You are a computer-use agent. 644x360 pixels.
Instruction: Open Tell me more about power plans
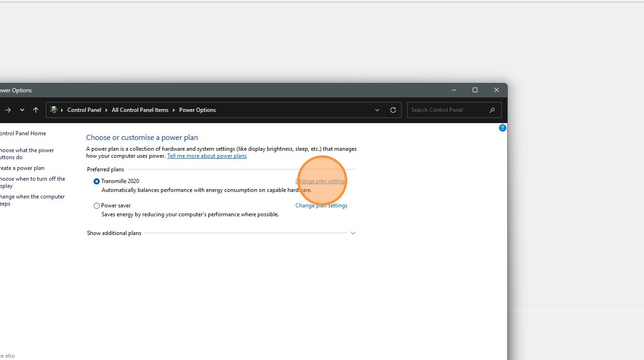[207, 156]
